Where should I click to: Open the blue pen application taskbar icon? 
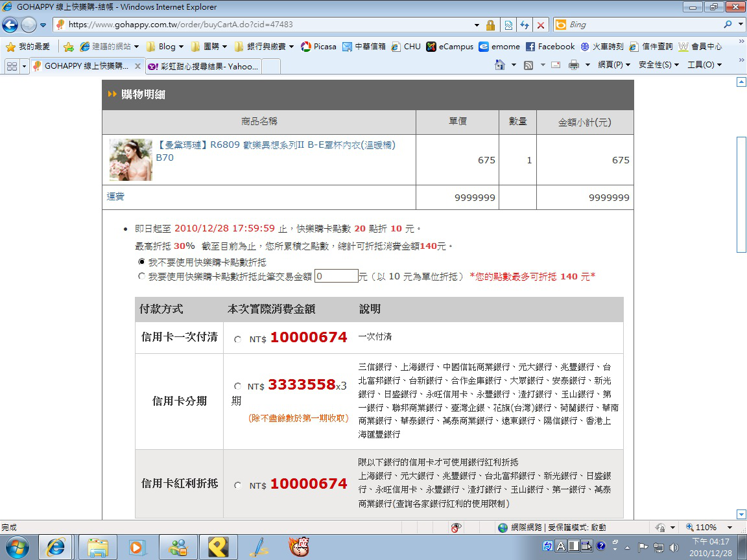click(259, 547)
